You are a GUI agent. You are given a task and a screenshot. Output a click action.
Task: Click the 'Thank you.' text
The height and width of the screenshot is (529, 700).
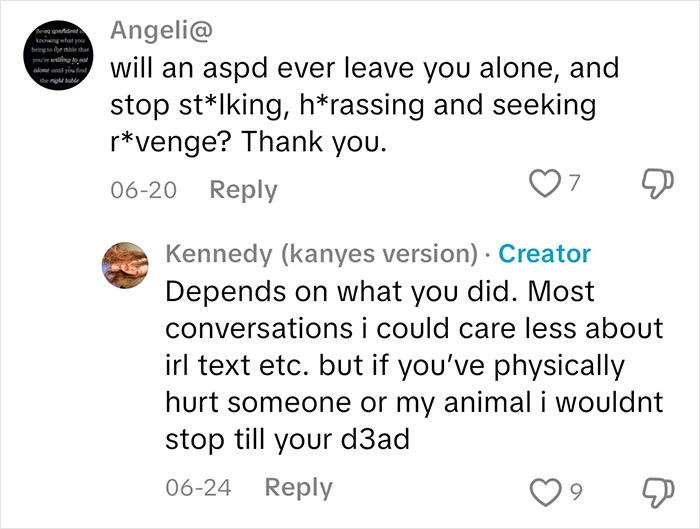(308, 143)
